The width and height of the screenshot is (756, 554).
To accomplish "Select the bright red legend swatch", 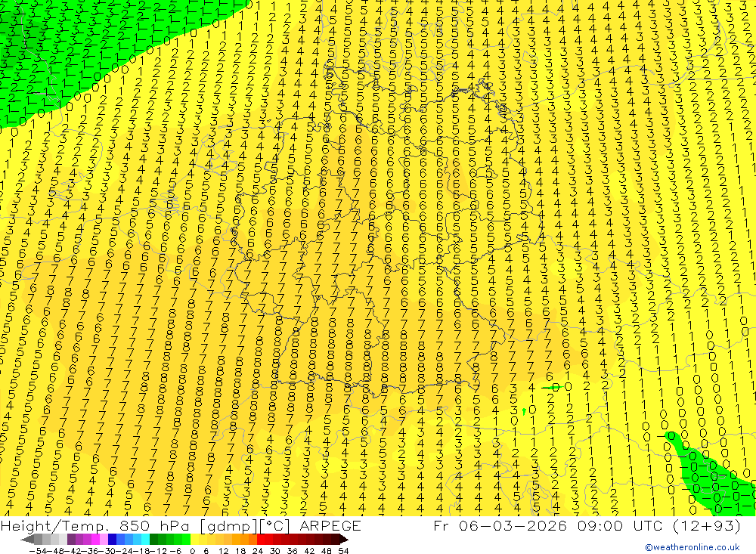I will pyautogui.click(x=261, y=539).
